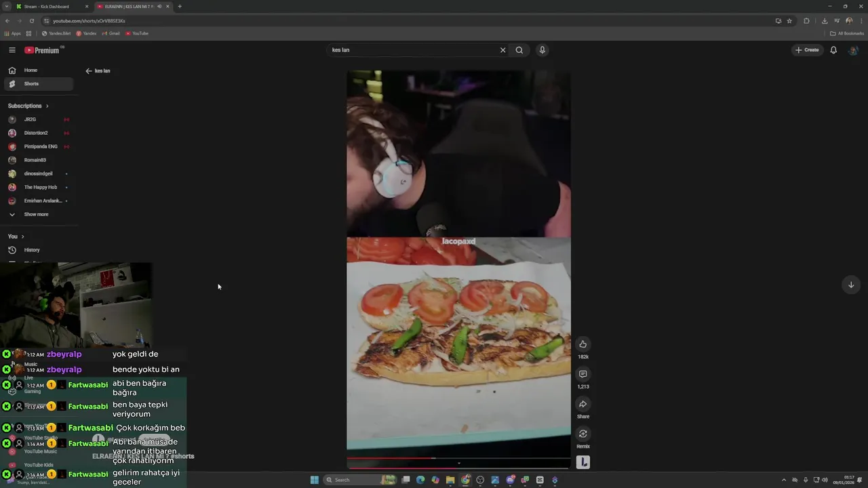Open the YouTube account avatar menu

[853, 50]
